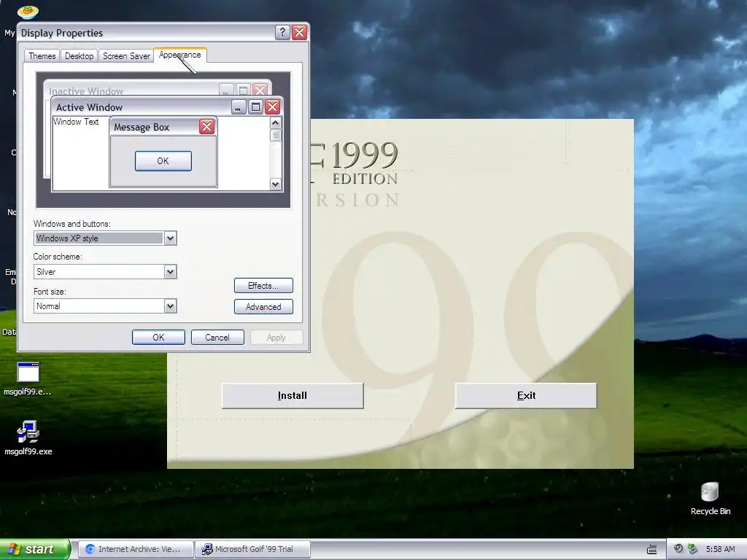Click the preview Message Box close icon
This screenshot has height=560, width=747.
click(206, 127)
